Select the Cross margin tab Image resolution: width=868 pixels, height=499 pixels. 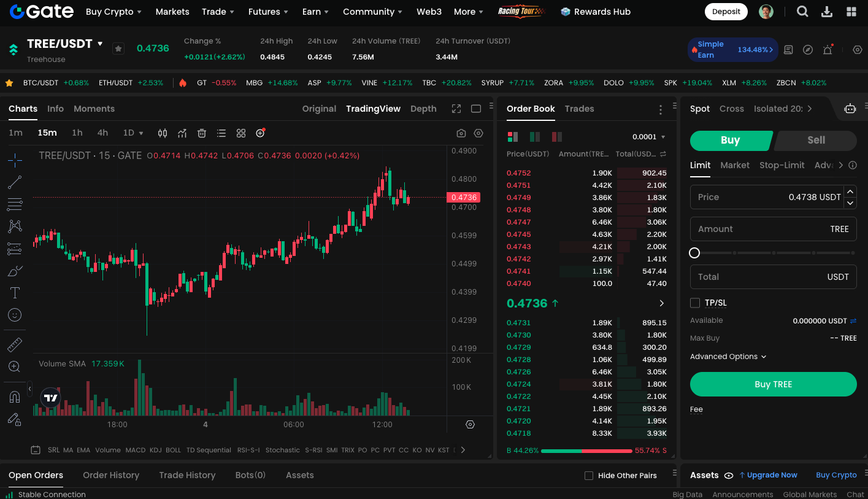732,109
